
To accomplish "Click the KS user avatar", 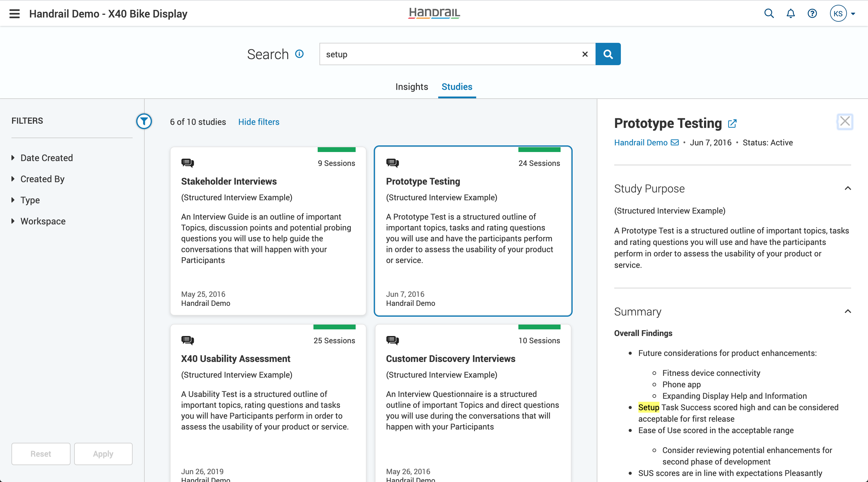I will pyautogui.click(x=838, y=14).
